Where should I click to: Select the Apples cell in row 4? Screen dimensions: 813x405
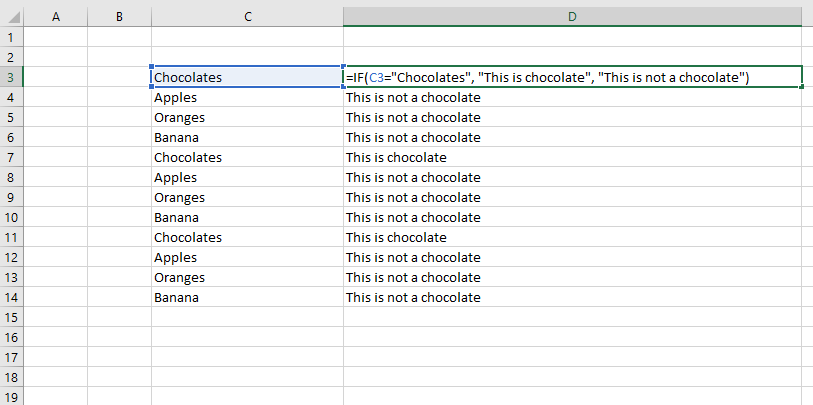pyautogui.click(x=175, y=97)
